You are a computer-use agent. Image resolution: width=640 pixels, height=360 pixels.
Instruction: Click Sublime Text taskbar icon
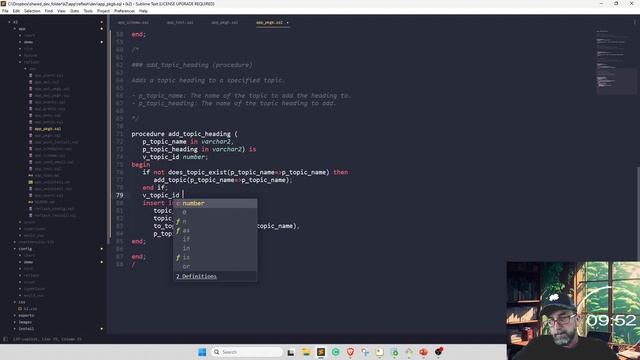pyautogui.click(x=321, y=352)
